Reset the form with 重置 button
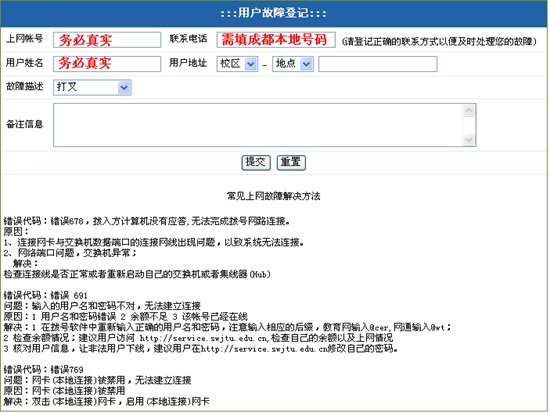Viewport: 550px width, 413px height. coord(291,163)
